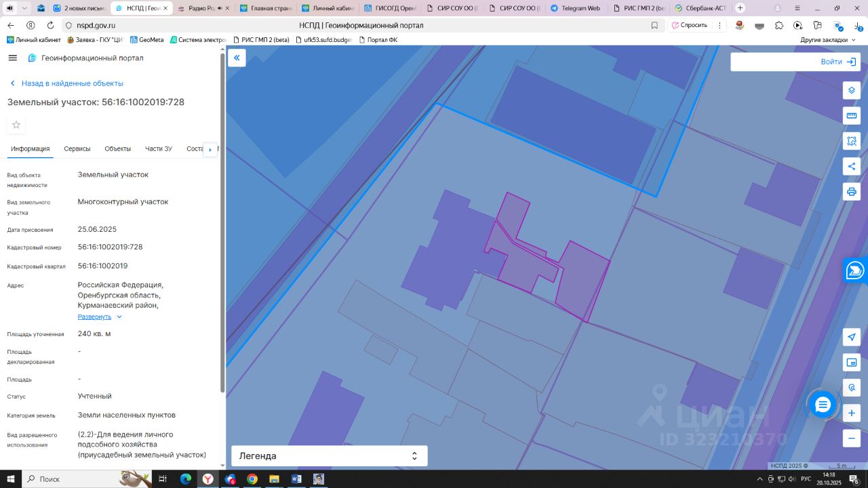Click the Земли населенных пунктов value
The image size is (868, 488).
(127, 415)
